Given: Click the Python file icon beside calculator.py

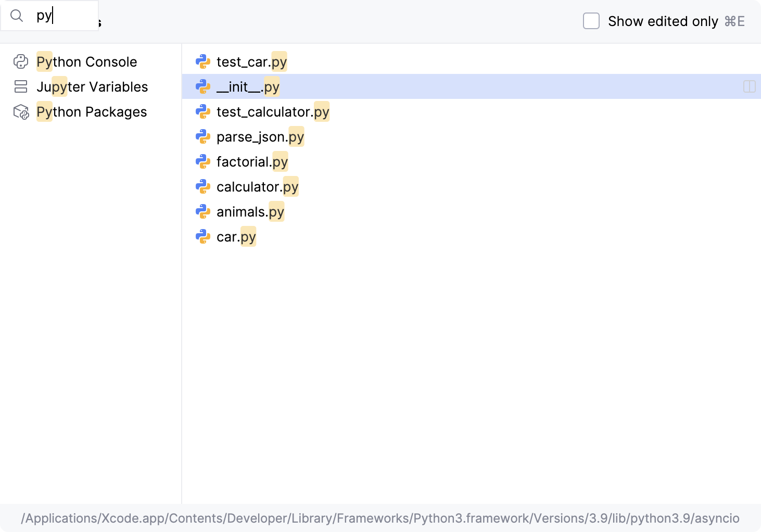Looking at the screenshot, I should [x=203, y=187].
